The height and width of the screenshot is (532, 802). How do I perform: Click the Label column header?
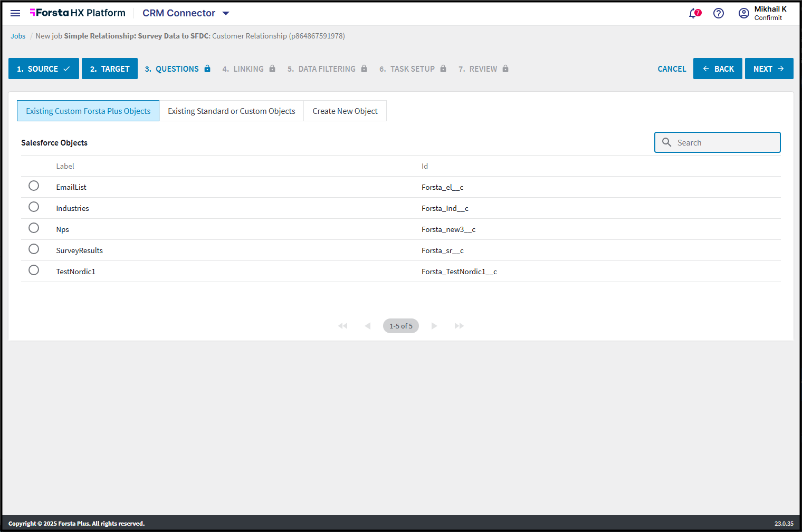[x=65, y=166]
